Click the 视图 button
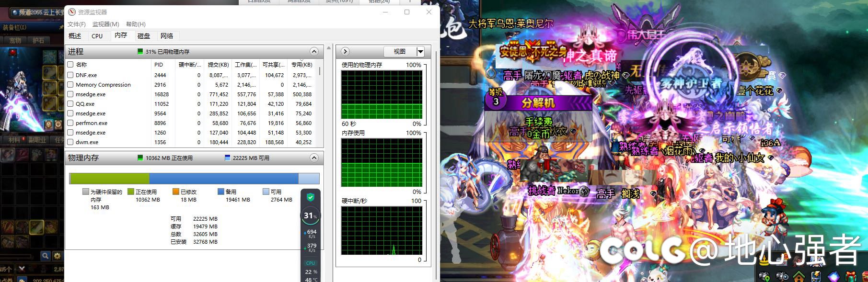Viewport: 868px width, 282px height. pos(400,52)
